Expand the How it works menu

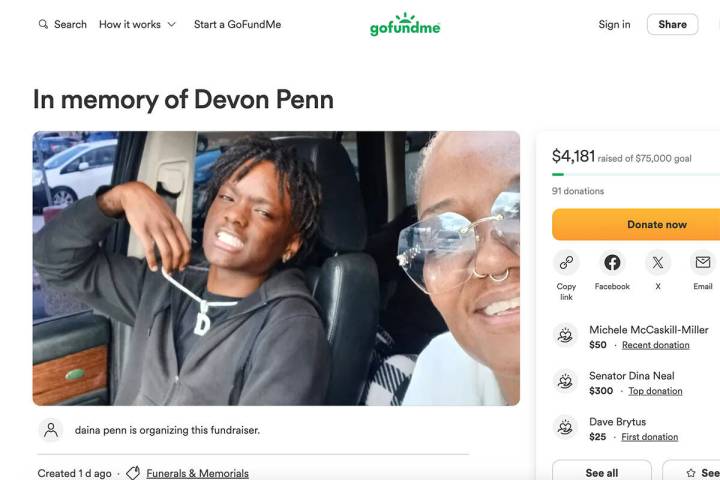[x=137, y=24]
